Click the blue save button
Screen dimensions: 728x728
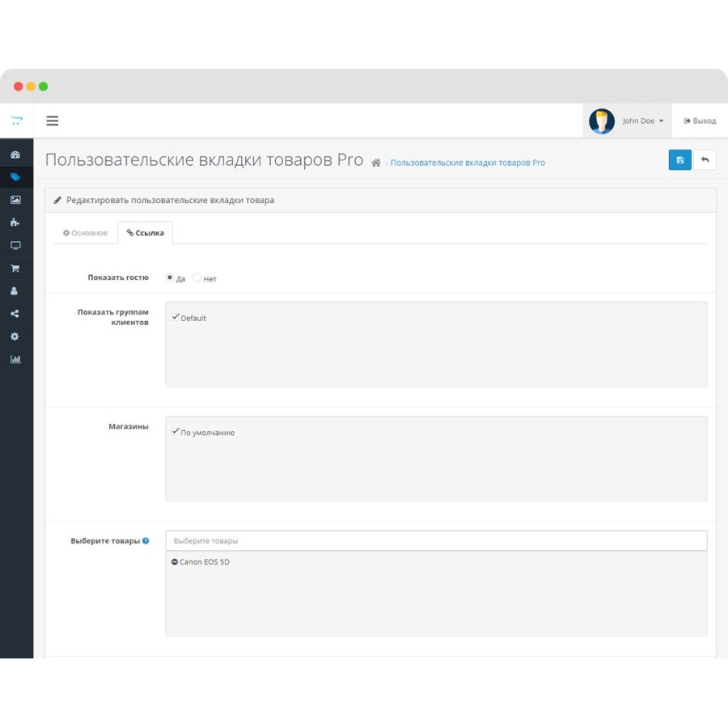point(679,159)
